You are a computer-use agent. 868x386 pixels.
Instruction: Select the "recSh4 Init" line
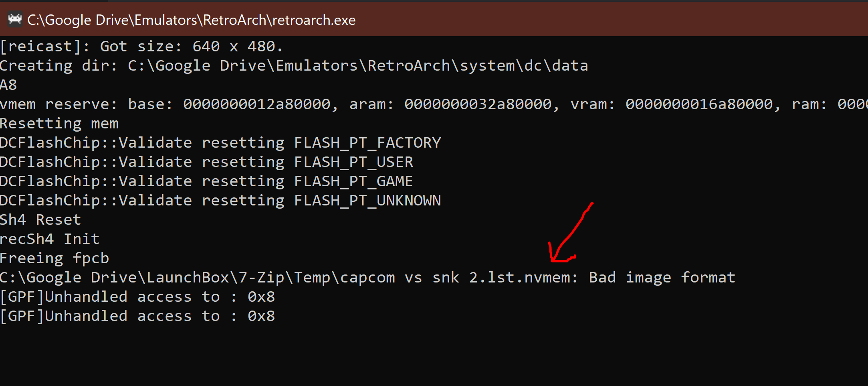50,239
